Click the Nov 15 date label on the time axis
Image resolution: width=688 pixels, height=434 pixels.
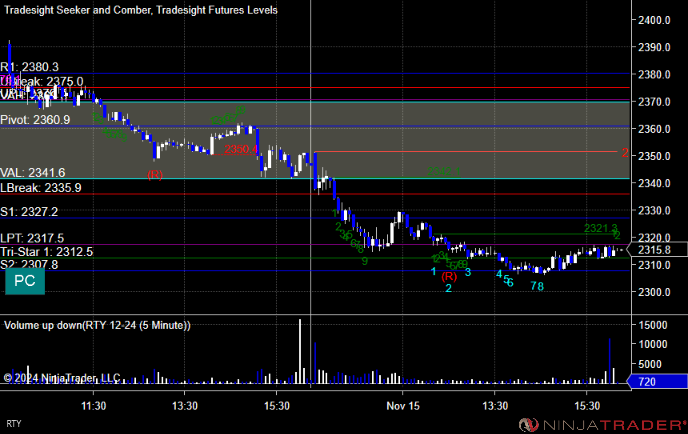(x=403, y=406)
